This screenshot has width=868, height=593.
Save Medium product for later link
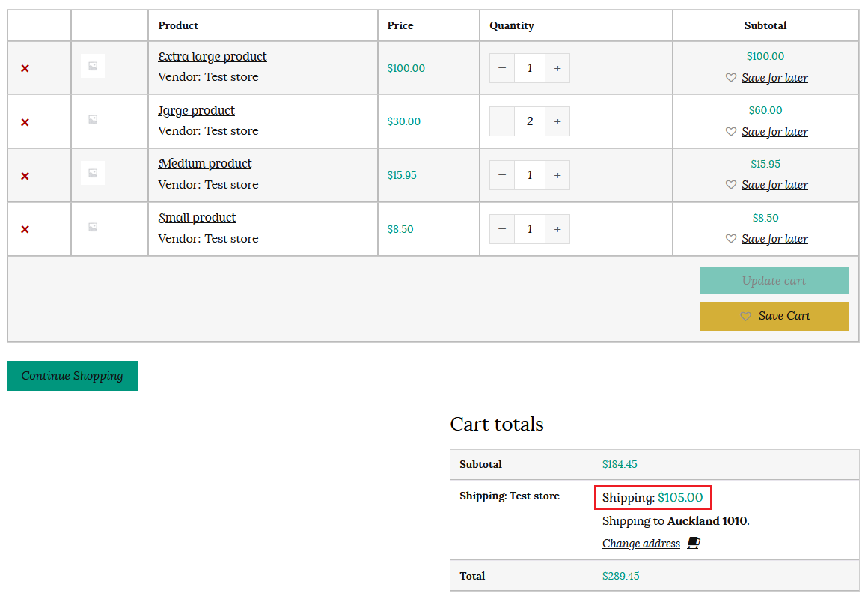click(774, 185)
